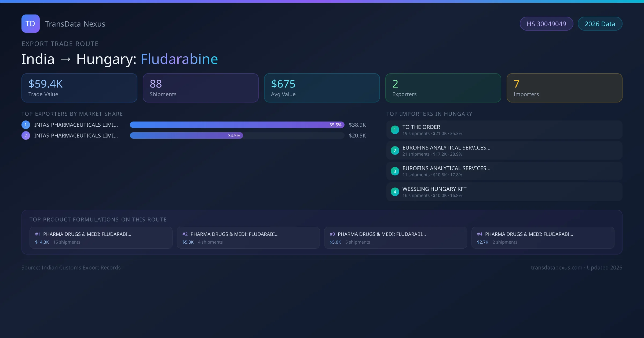
Task: Click the 65.5% market share bar
Action: click(x=237, y=125)
